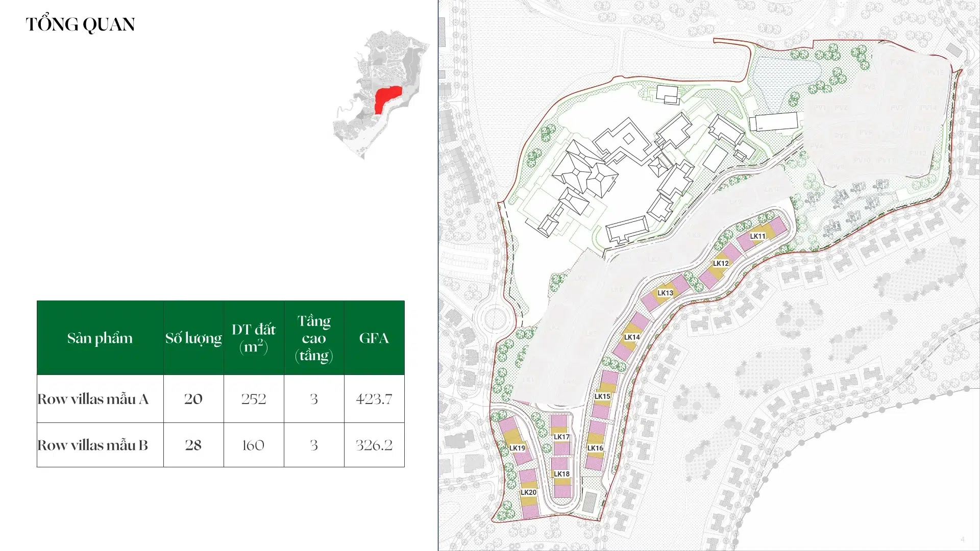The image size is (980, 551).
Task: Select the LK14 block label
Action: point(632,337)
